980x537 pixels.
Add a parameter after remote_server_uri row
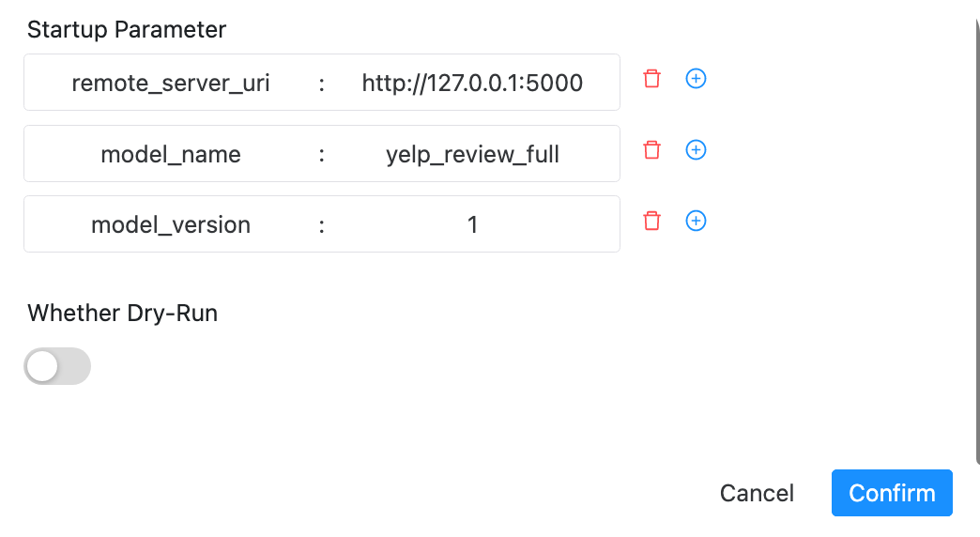click(x=696, y=79)
